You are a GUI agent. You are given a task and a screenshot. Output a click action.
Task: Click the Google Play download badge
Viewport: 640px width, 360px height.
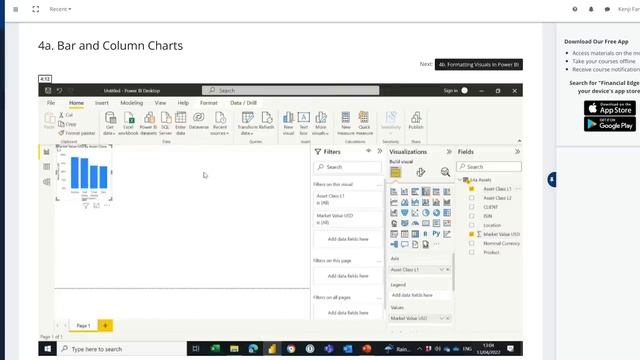coord(610,124)
